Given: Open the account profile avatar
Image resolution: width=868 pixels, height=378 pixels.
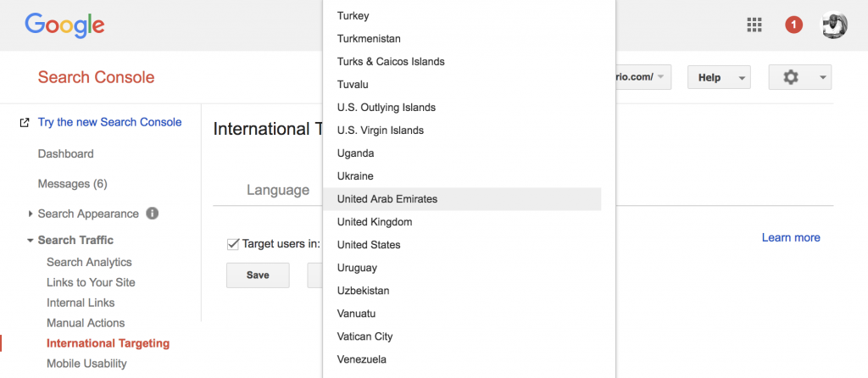Looking at the screenshot, I should click(x=833, y=25).
